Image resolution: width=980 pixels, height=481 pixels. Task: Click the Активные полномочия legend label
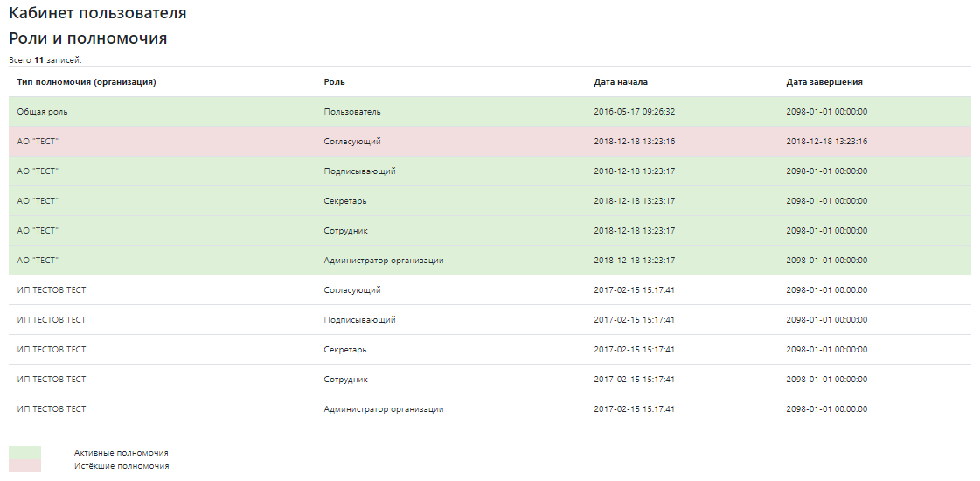[x=121, y=453]
